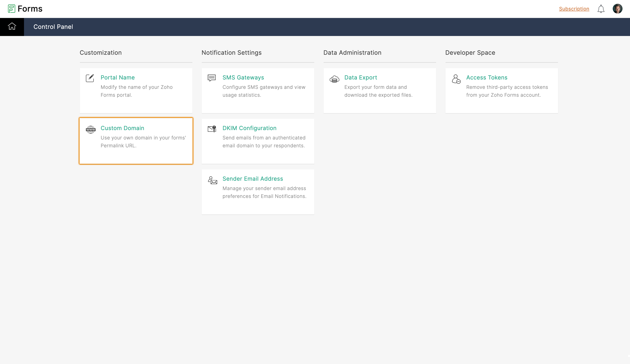The width and height of the screenshot is (630, 364).
Task: Open the Subscription link
Action: coord(574,9)
